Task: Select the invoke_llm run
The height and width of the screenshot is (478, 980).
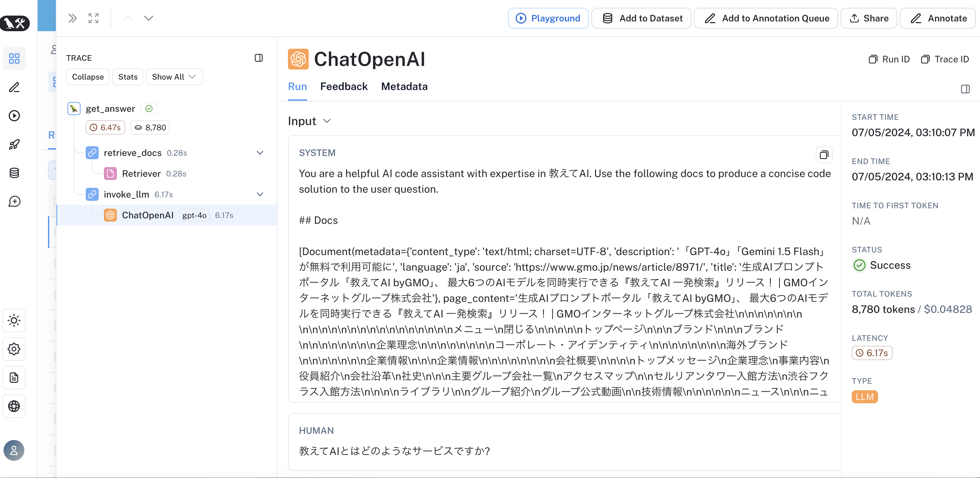Action: click(x=126, y=194)
